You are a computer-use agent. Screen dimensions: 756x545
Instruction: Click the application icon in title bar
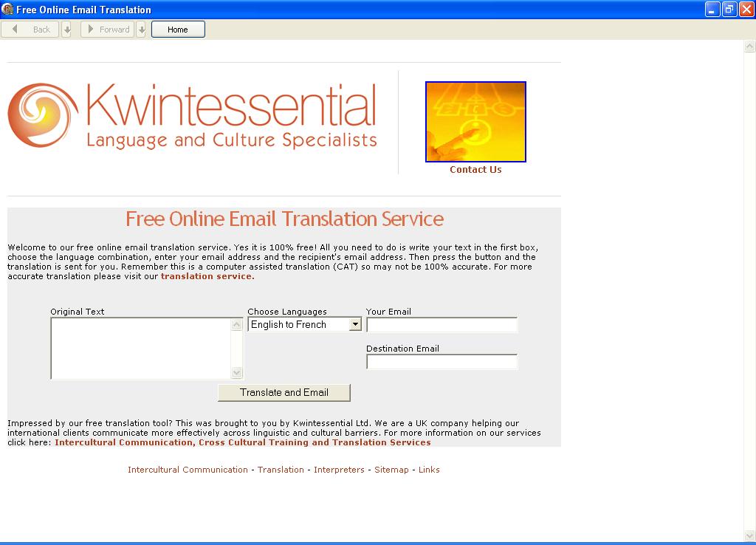pos(7,9)
